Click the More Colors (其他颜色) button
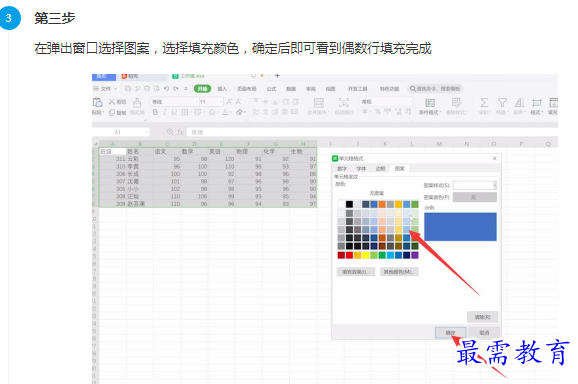This screenshot has height=384, width=578. [x=399, y=272]
